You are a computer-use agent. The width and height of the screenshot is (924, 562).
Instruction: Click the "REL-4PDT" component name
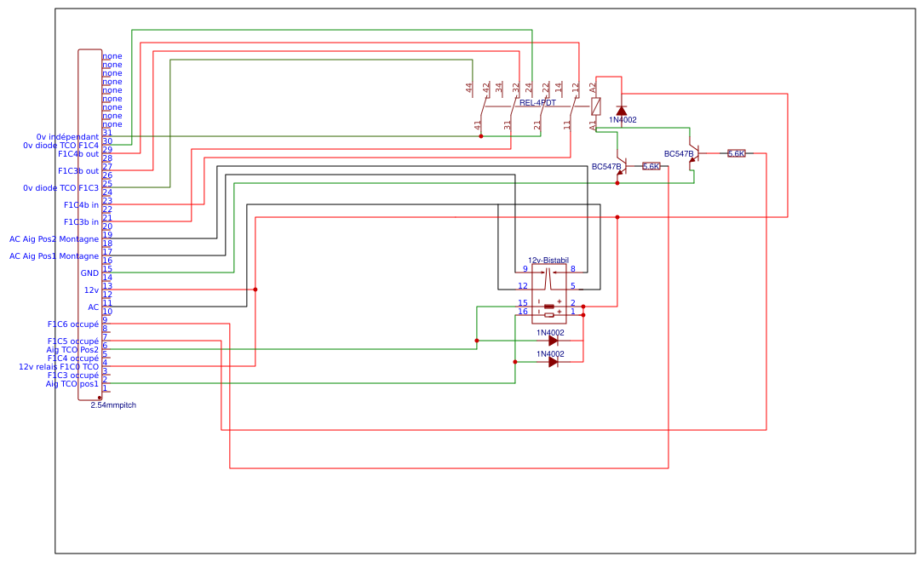pos(537,102)
